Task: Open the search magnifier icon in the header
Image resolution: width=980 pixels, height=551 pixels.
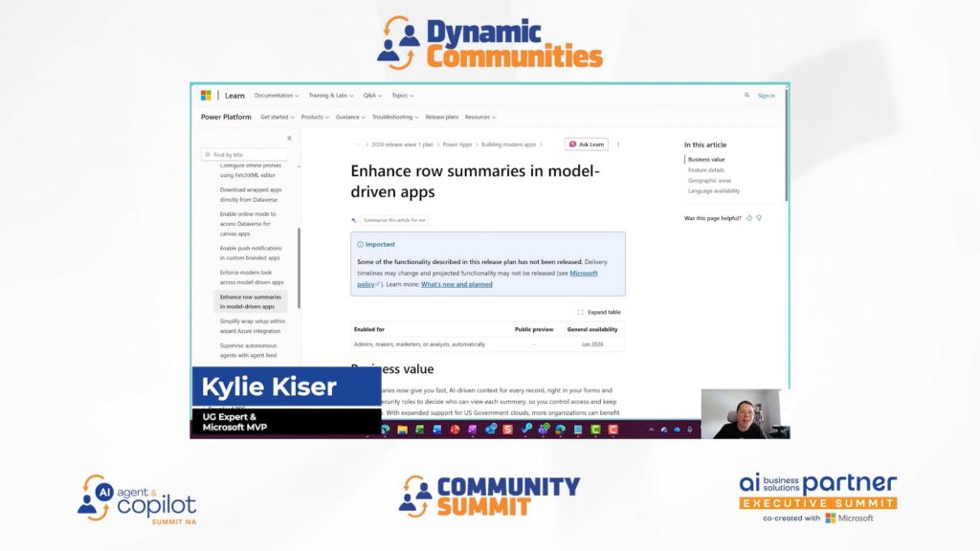Action: pos(746,95)
